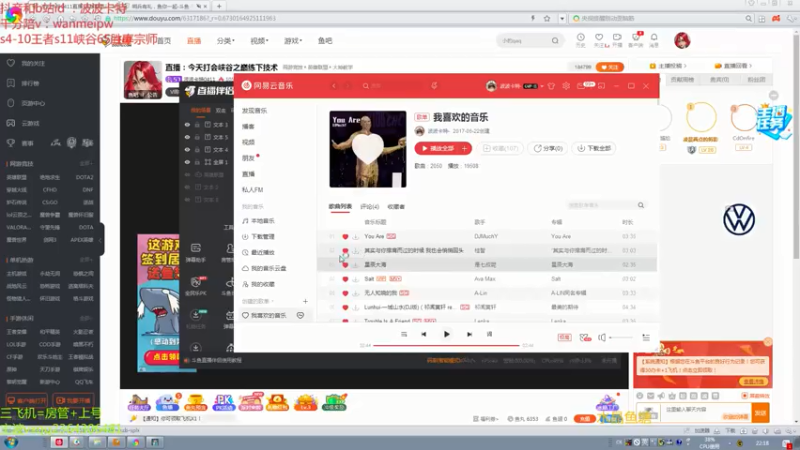Open the PK icon in gift bar
The image size is (800, 450).
point(223,403)
